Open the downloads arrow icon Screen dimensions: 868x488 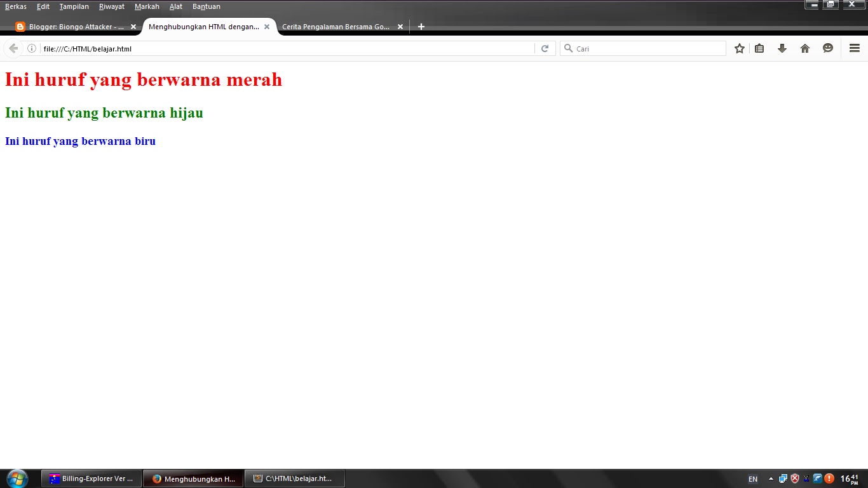click(782, 48)
